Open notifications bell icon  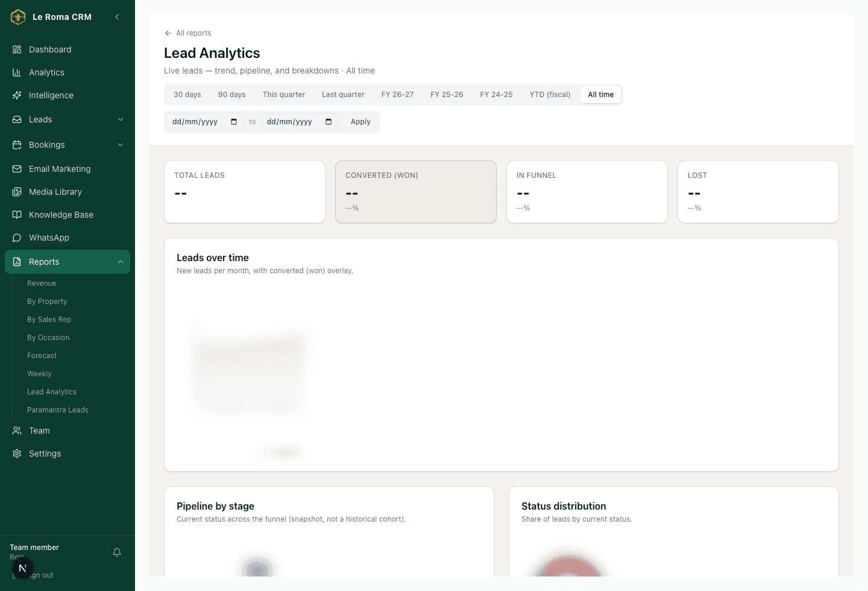tap(117, 552)
